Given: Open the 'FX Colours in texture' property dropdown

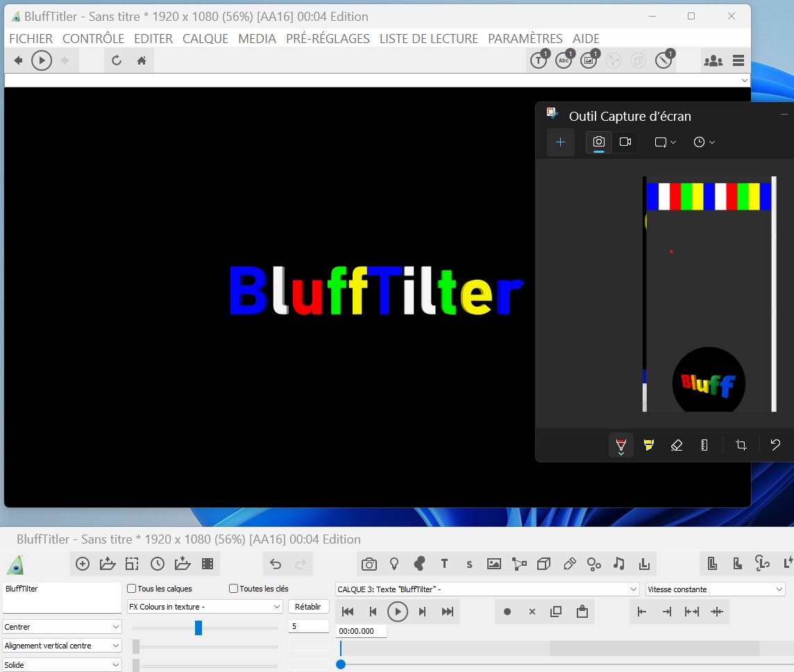Looking at the screenshot, I should click(x=205, y=607).
